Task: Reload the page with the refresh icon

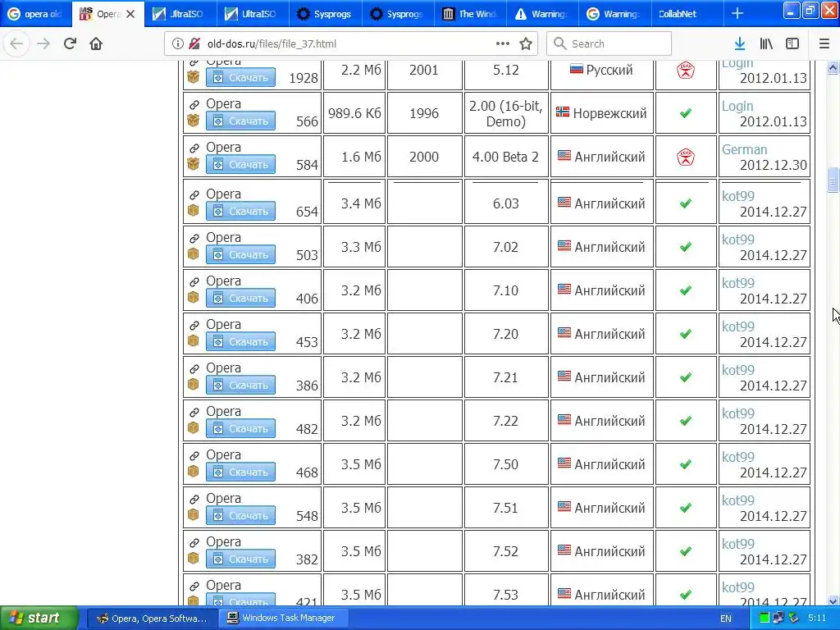Action: click(70, 43)
